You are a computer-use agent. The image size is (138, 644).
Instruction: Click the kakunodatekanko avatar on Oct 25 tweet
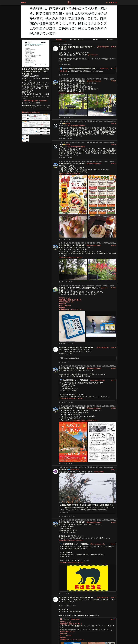point(55,83)
